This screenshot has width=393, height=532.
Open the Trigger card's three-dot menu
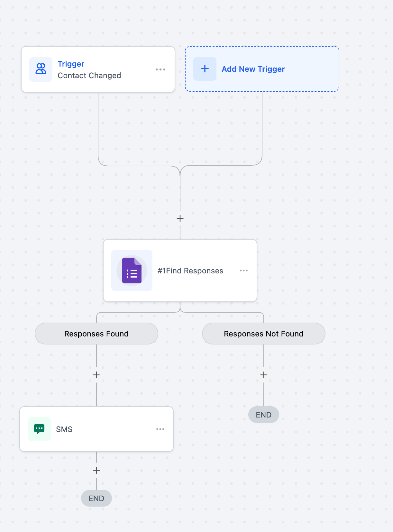click(x=160, y=69)
